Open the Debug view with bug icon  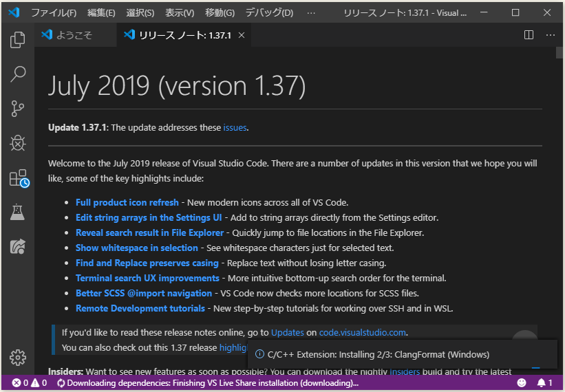18,143
